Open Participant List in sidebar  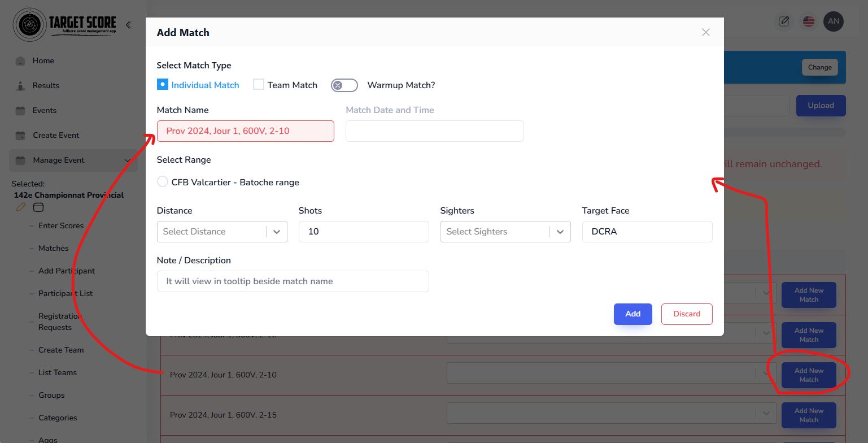[x=66, y=293]
